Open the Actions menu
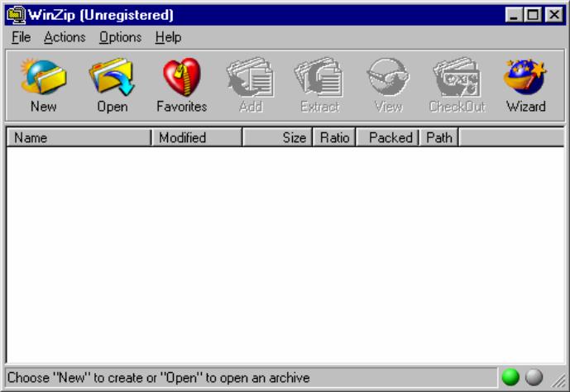This screenshot has width=570, height=392. click(65, 37)
